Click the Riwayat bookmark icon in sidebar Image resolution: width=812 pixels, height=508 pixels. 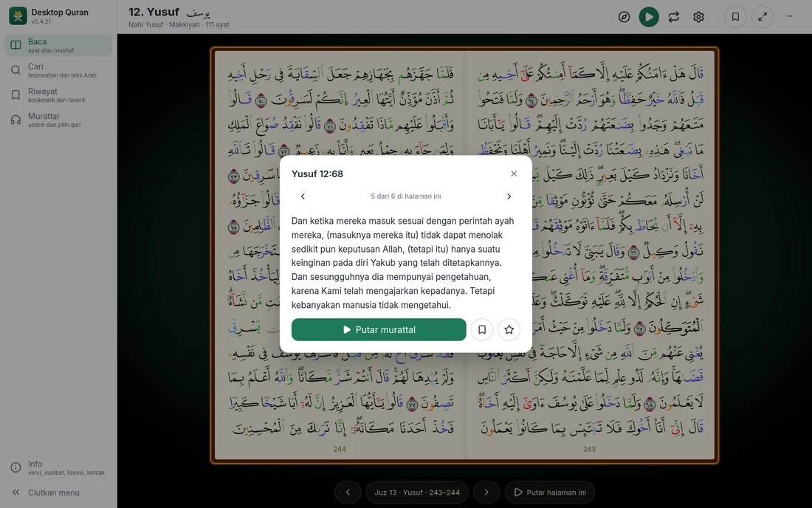pos(16,95)
